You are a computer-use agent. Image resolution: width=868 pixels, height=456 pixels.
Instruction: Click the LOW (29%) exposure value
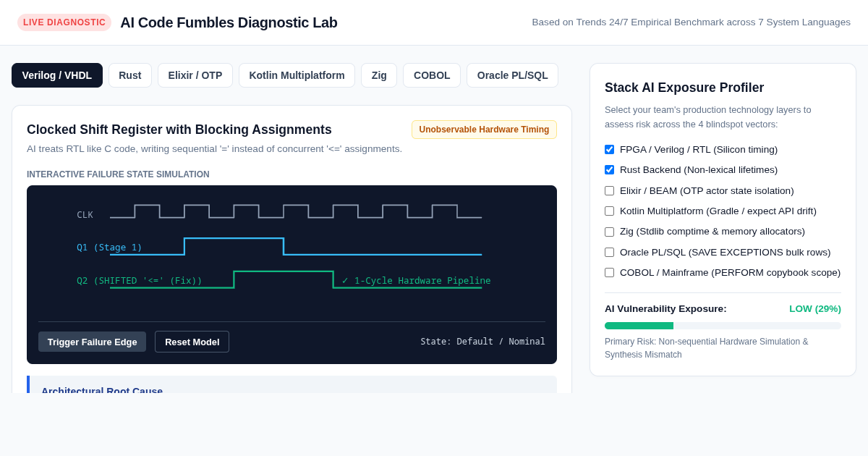point(814,309)
